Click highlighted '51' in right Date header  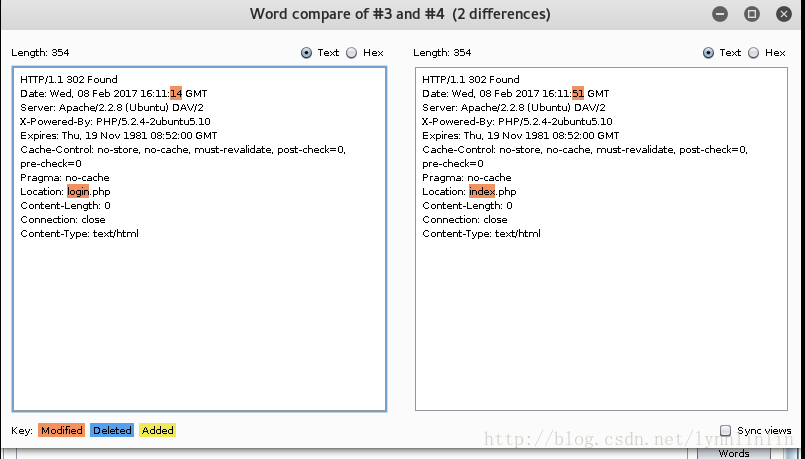point(578,93)
